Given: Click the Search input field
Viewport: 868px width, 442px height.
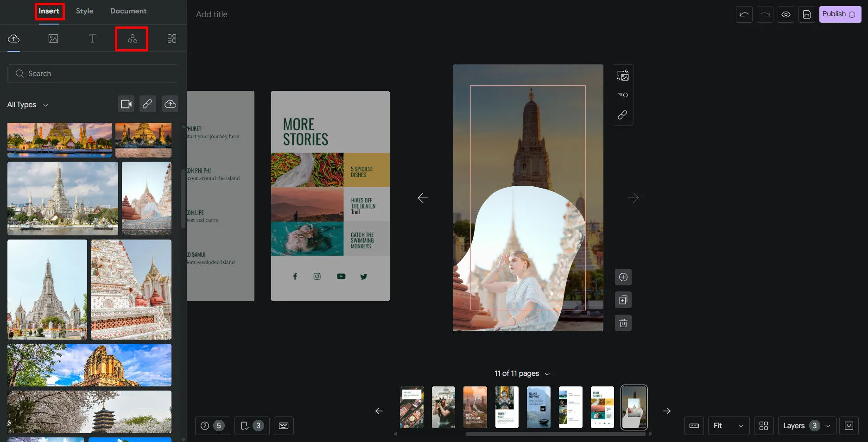Looking at the screenshot, I should point(93,74).
